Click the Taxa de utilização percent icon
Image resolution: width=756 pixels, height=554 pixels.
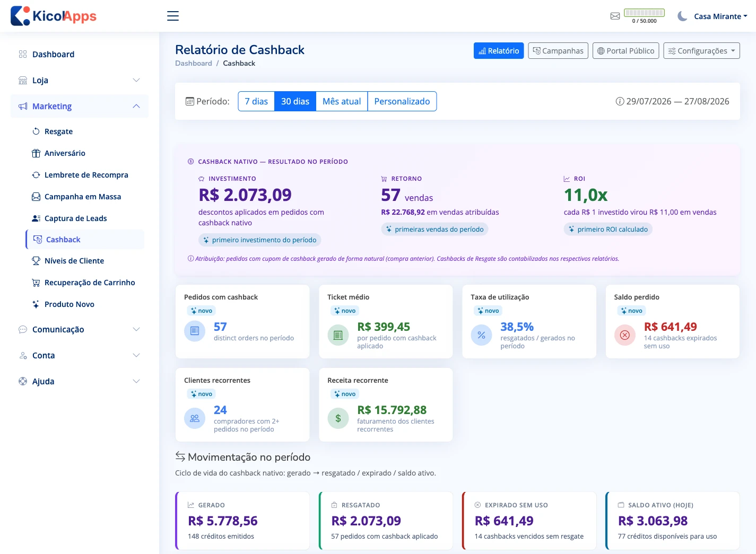(x=481, y=335)
